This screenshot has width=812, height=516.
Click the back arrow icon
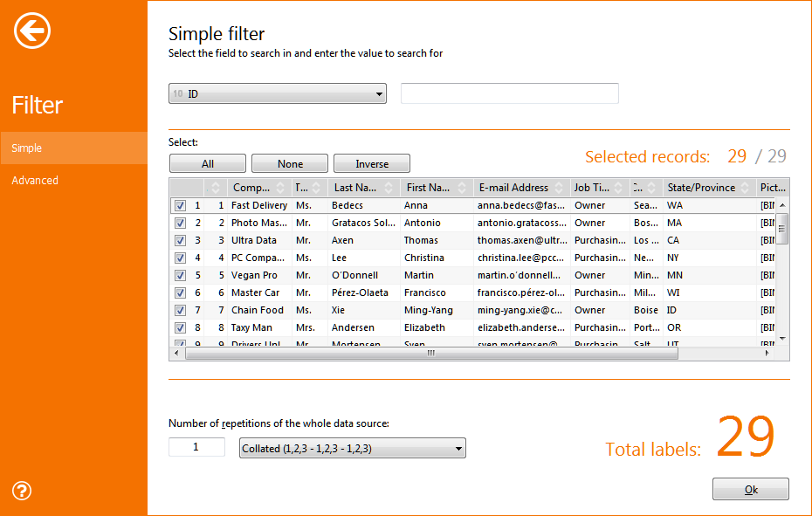click(32, 31)
